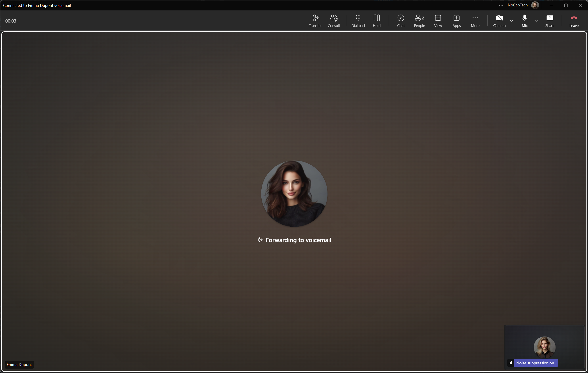Leave the voicemail call
The width and height of the screenshot is (588, 373).
point(574,21)
